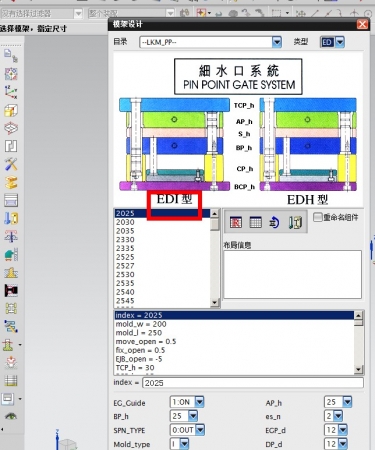Click the Slider and Lifter icon
The image size is (375, 450).
coord(11,255)
